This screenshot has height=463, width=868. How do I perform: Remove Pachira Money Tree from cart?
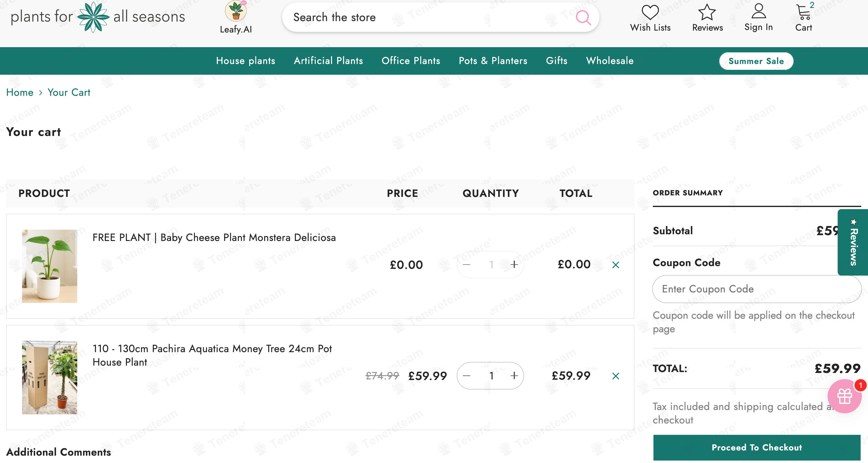[616, 376]
